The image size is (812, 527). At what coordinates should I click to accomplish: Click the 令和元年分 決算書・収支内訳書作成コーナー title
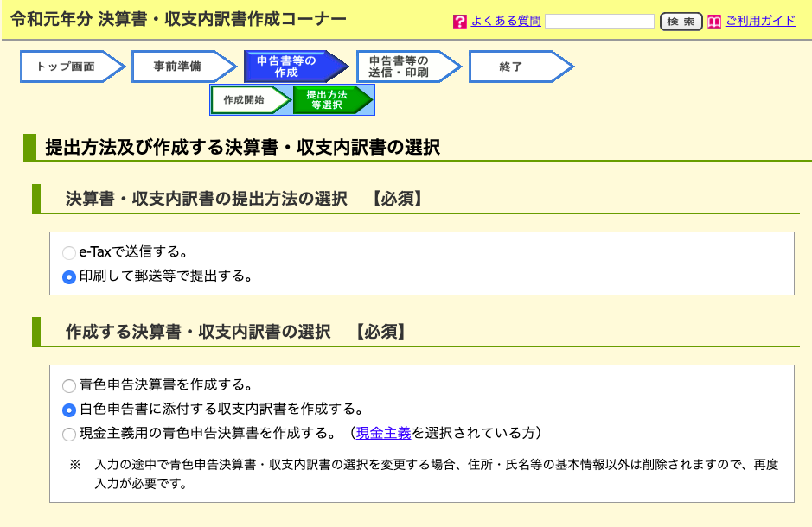coord(178,20)
